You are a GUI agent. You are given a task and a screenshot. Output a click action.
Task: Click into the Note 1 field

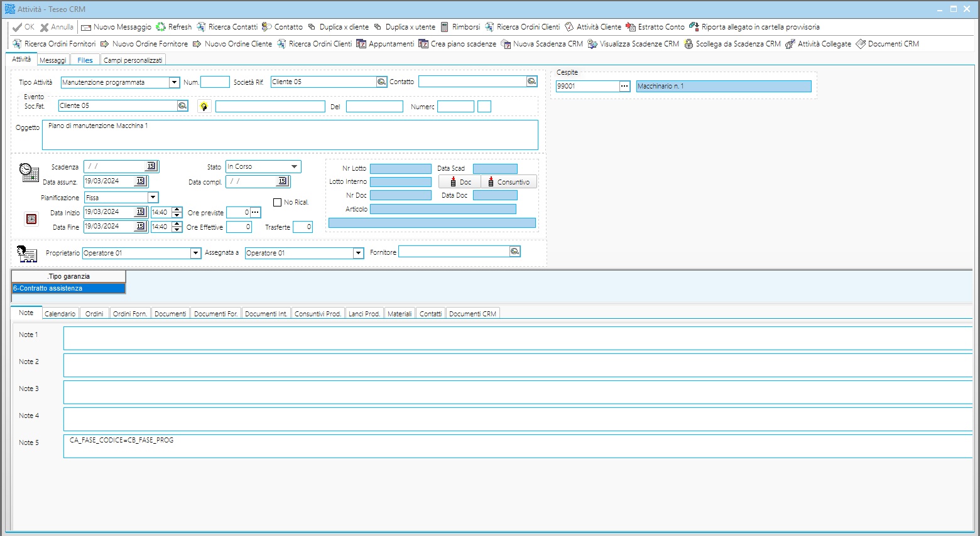pyautogui.click(x=518, y=338)
